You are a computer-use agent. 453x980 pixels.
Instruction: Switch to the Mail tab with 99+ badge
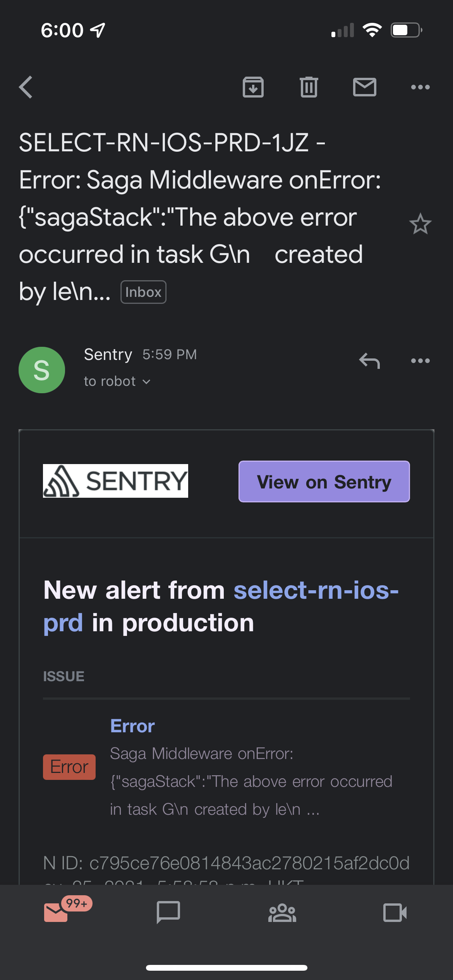tap(57, 912)
